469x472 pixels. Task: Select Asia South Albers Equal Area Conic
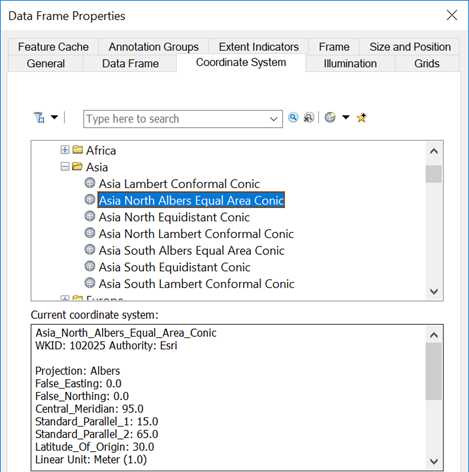(192, 250)
